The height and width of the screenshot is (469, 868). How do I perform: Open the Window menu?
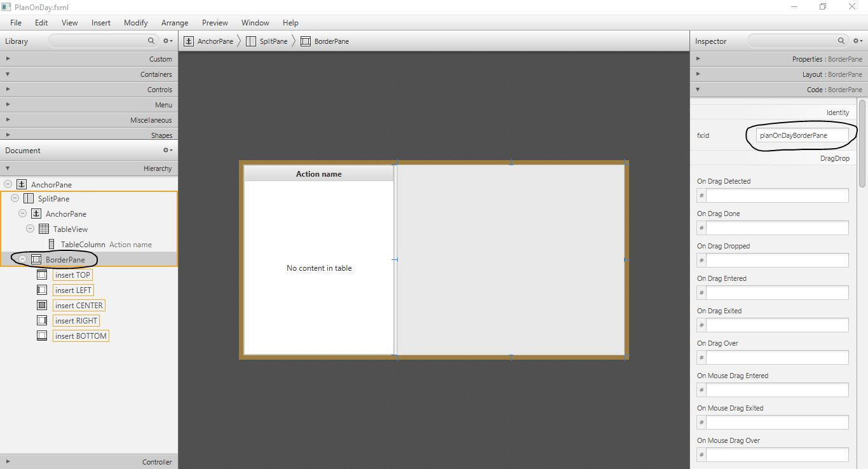pyautogui.click(x=255, y=22)
